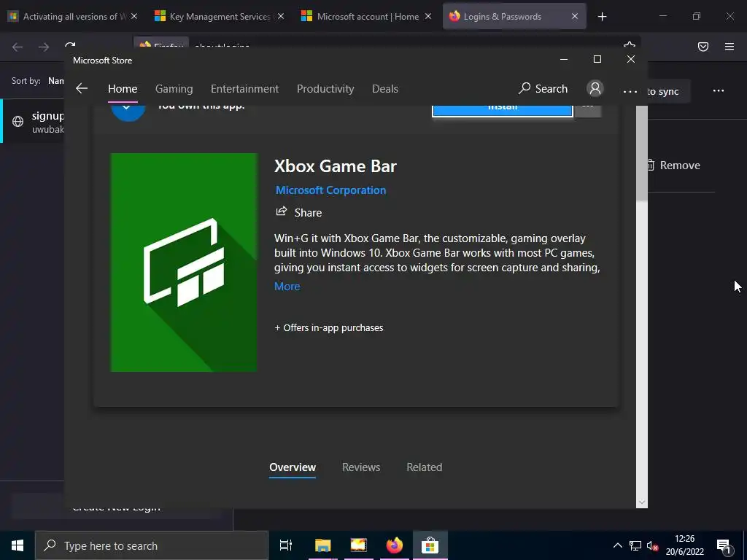Viewport: 747px width, 560px height.
Task: Click Firefox back navigation arrow
Action: click(18, 47)
